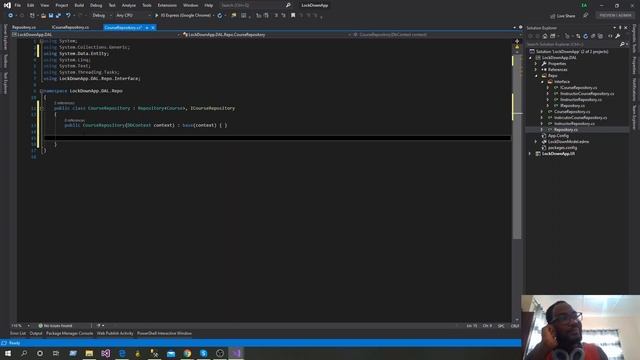640x360 pixels.
Task: Switch to the ICourseRepository.cs editor tab
Action: click(70, 27)
